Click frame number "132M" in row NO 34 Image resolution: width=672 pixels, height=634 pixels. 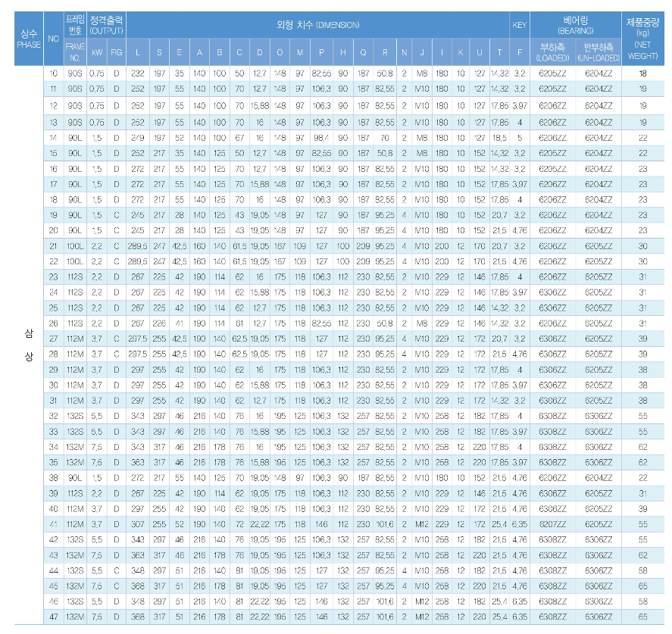coord(75,447)
